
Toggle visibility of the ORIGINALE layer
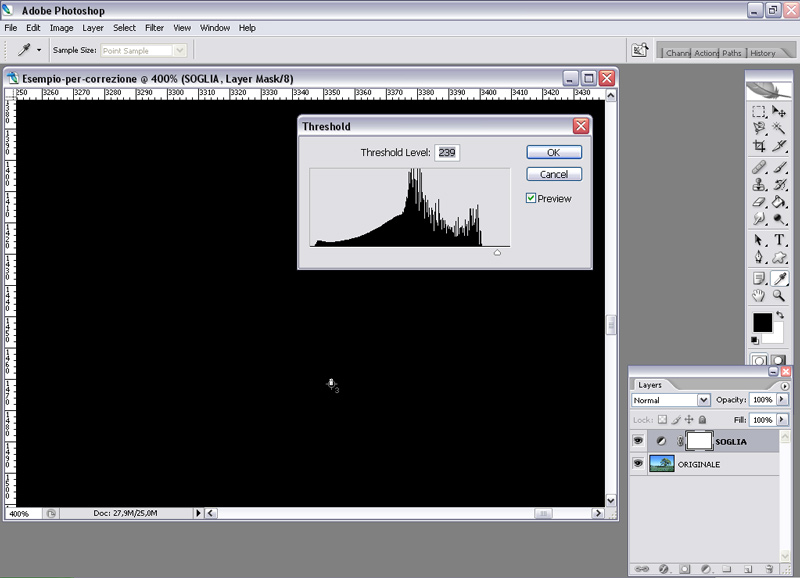click(638, 465)
